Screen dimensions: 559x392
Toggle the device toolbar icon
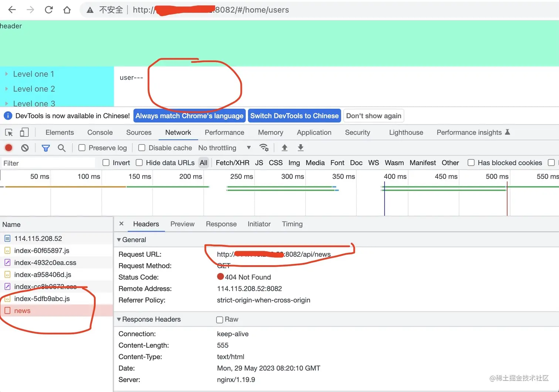pyautogui.click(x=24, y=132)
